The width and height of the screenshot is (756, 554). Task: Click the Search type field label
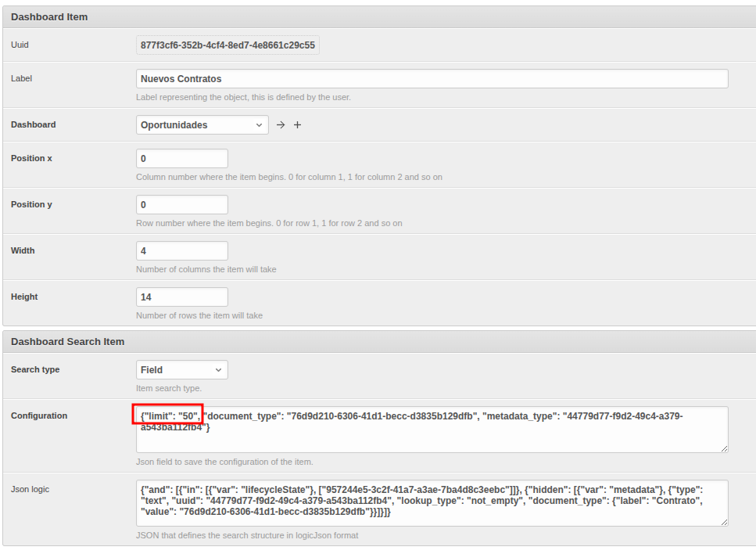pos(35,370)
